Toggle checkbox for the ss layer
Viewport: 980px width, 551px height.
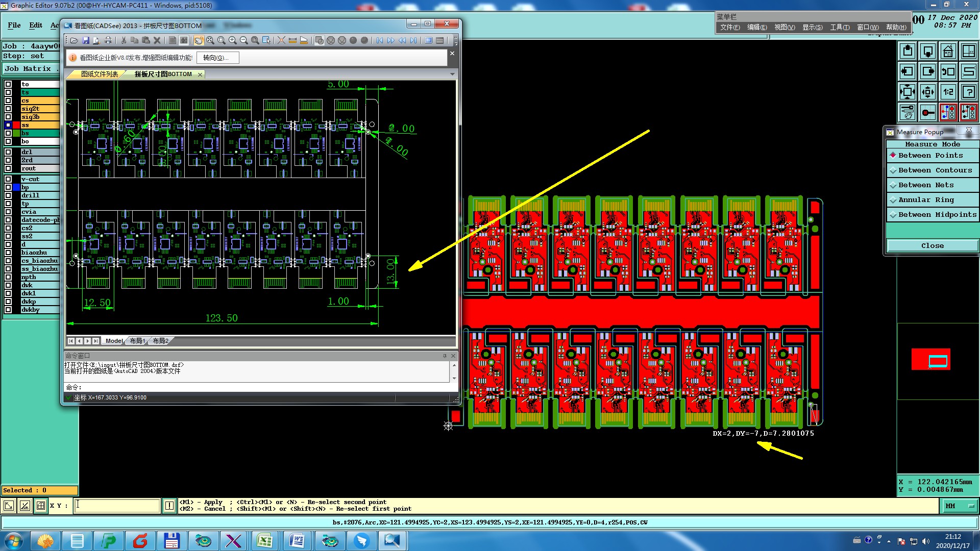tap(8, 125)
